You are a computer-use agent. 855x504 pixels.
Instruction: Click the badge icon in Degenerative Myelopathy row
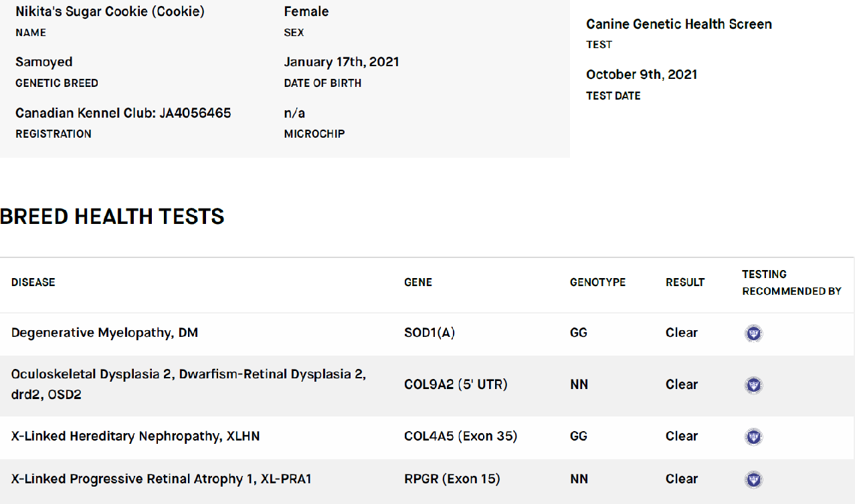[x=753, y=334]
